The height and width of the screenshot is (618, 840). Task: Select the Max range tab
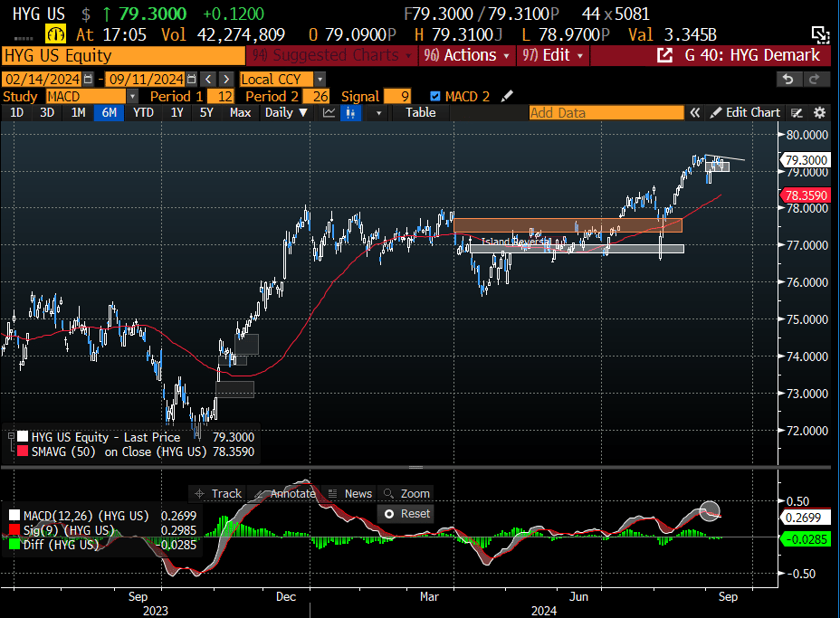[x=240, y=113]
